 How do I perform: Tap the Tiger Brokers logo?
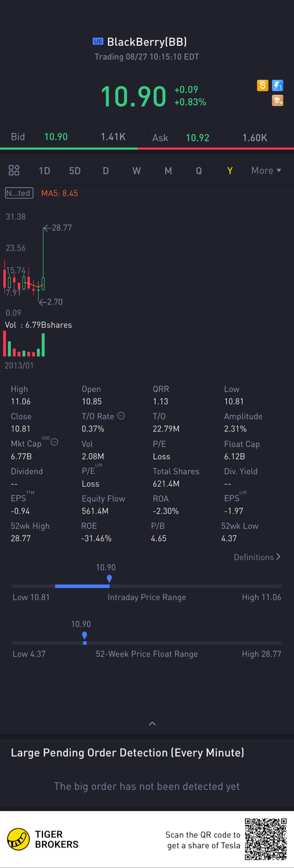click(x=18, y=839)
